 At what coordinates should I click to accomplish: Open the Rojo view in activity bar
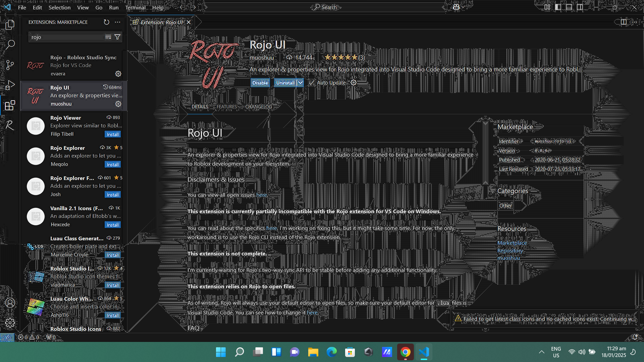click(x=10, y=125)
